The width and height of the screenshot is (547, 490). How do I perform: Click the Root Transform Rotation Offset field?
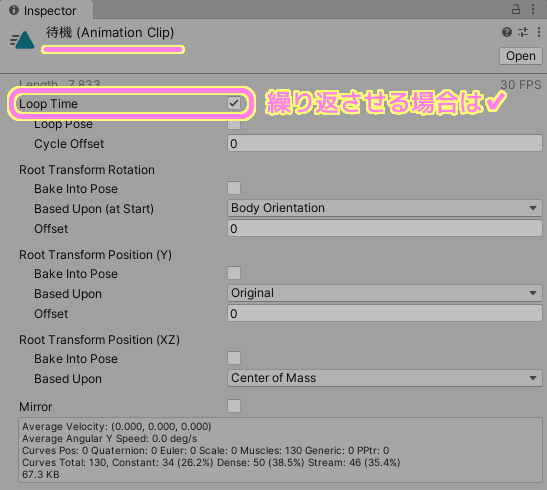point(385,228)
